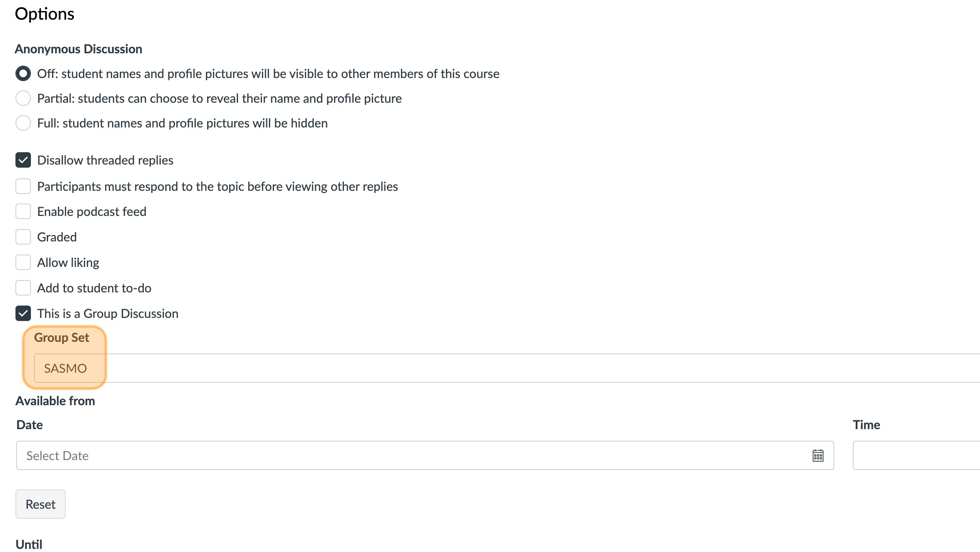The image size is (980, 552).
Task: Open the Group Set SASMO dropdown
Action: (x=502, y=368)
